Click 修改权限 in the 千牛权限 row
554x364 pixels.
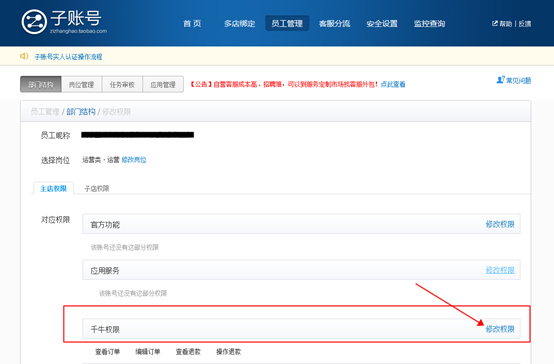pos(500,329)
